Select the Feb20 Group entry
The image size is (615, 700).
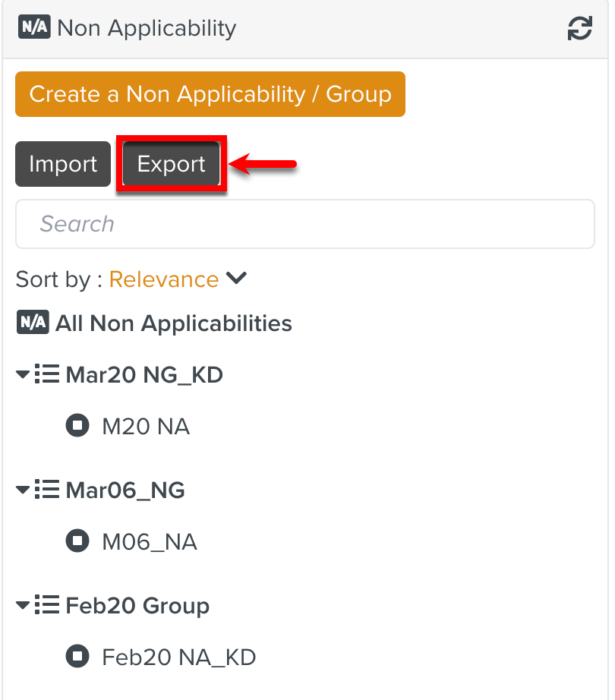click(x=137, y=606)
